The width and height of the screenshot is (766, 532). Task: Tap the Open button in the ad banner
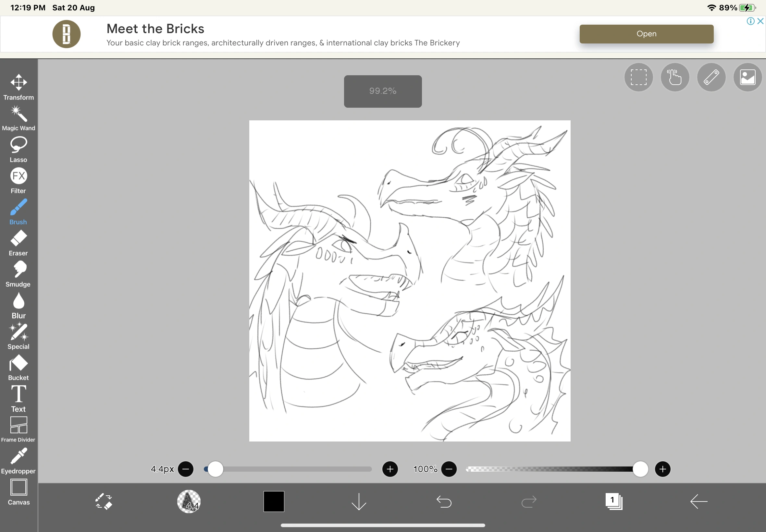click(646, 34)
